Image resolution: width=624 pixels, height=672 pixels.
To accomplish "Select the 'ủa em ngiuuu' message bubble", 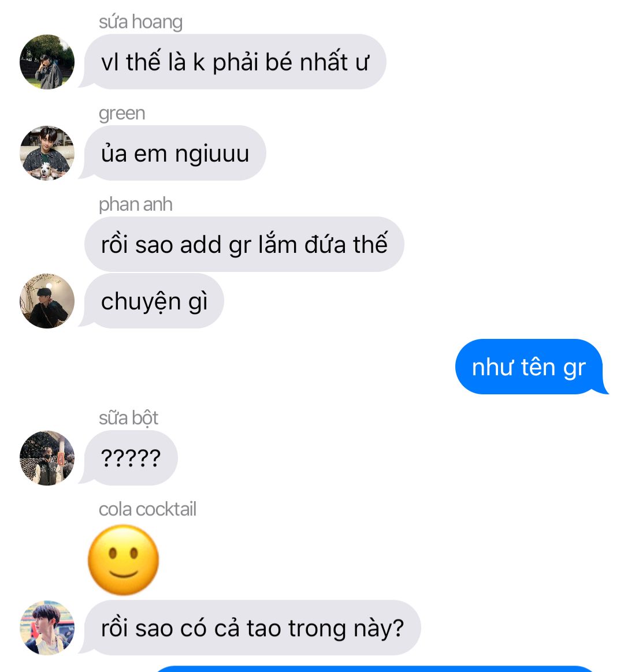I will pyautogui.click(x=175, y=153).
